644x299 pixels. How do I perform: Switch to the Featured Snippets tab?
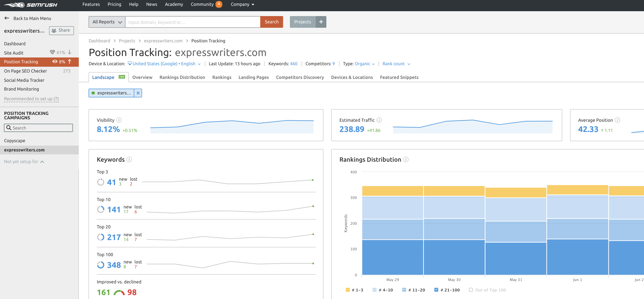[399, 77]
